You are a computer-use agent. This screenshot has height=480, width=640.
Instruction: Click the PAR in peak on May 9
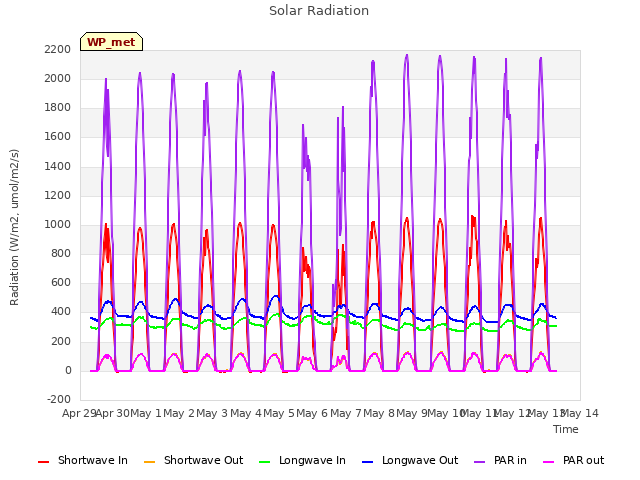tap(440, 56)
